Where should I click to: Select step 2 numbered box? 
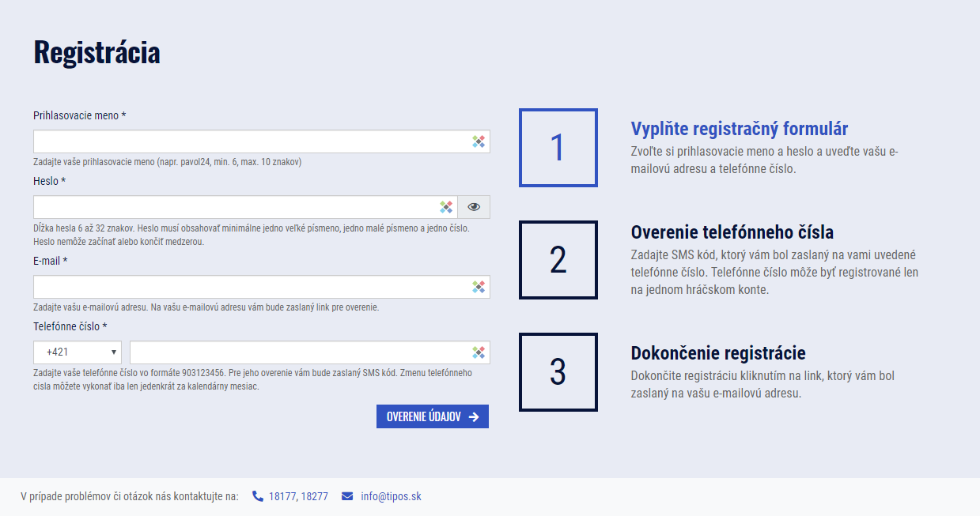coord(558,260)
